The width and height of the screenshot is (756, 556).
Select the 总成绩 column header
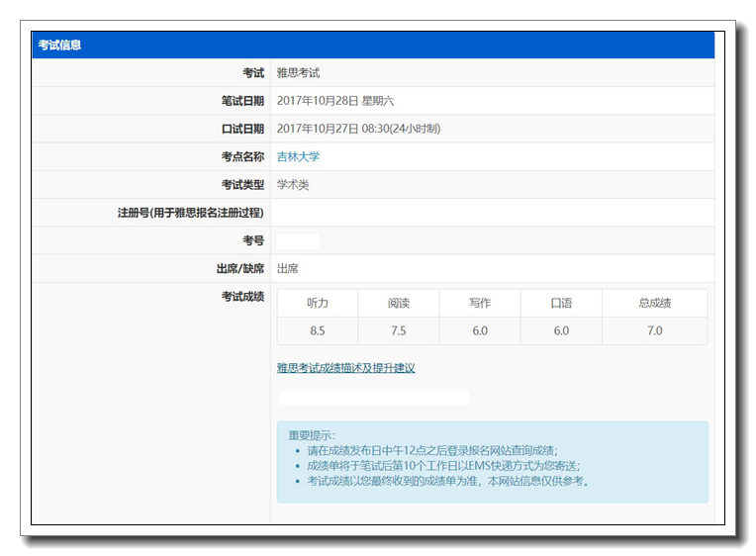click(654, 303)
